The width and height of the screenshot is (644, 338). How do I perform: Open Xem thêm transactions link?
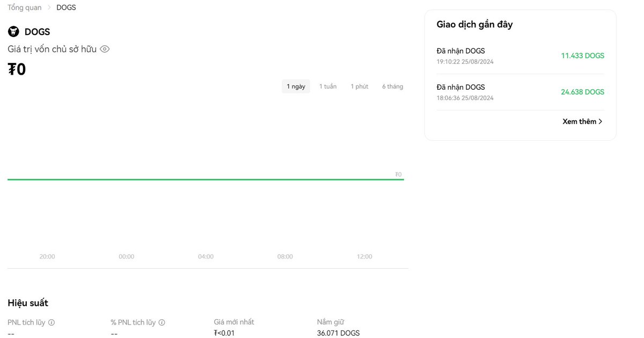(x=582, y=121)
